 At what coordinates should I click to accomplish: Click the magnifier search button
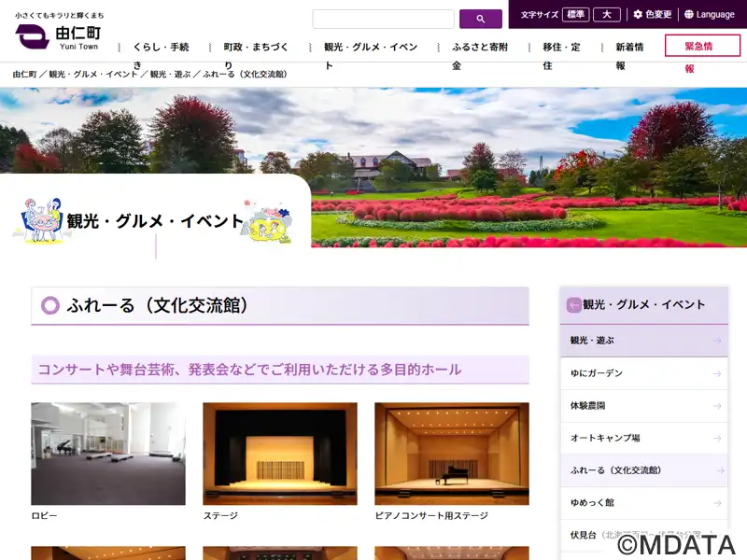coord(480,19)
